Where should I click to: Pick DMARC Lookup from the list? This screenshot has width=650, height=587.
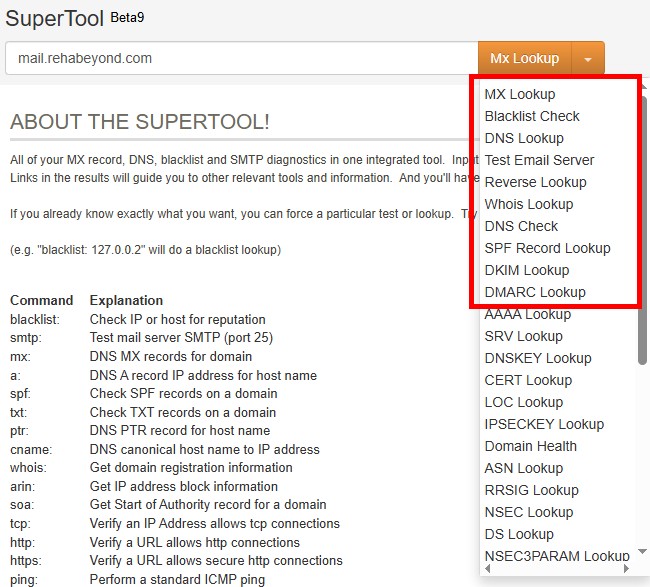tap(535, 292)
